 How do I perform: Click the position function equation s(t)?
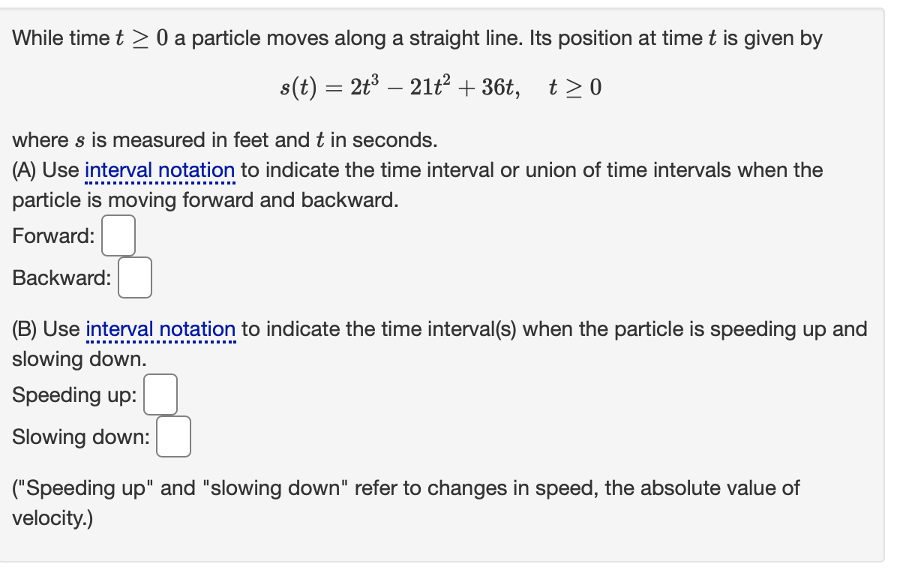pyautogui.click(x=441, y=86)
